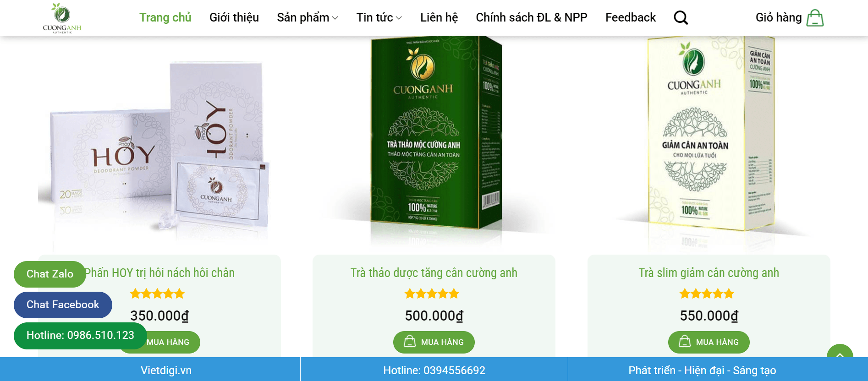Screen dimensions: 868x381
Task: Open the Giới thiệu menu item
Action: click(234, 17)
